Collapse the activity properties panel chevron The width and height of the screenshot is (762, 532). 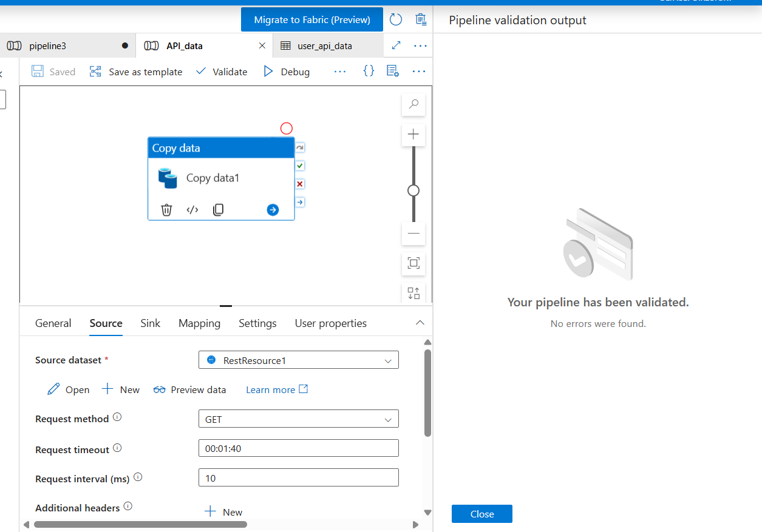pos(420,323)
